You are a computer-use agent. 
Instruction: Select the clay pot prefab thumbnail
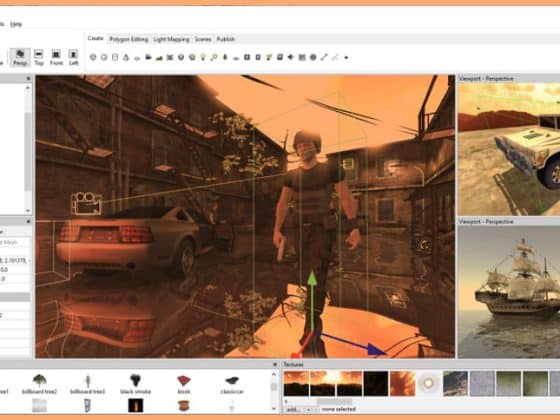point(184,406)
